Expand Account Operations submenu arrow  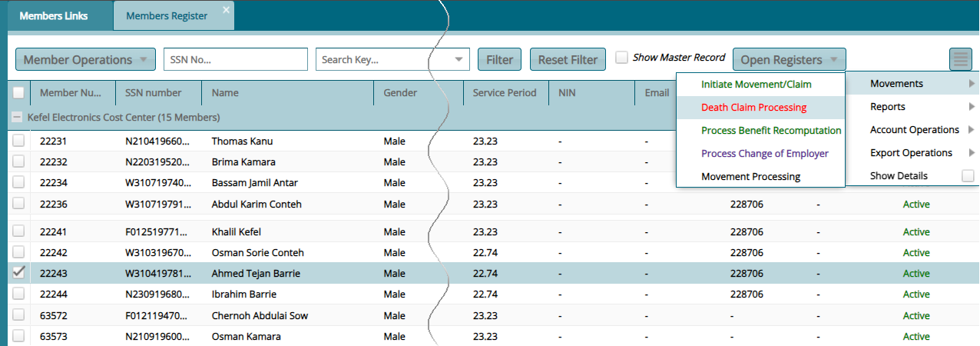point(972,130)
